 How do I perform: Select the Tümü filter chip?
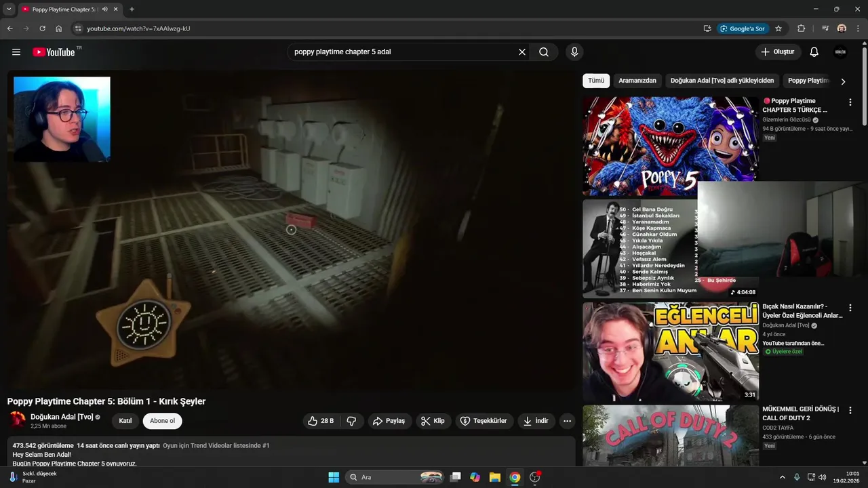(x=596, y=81)
